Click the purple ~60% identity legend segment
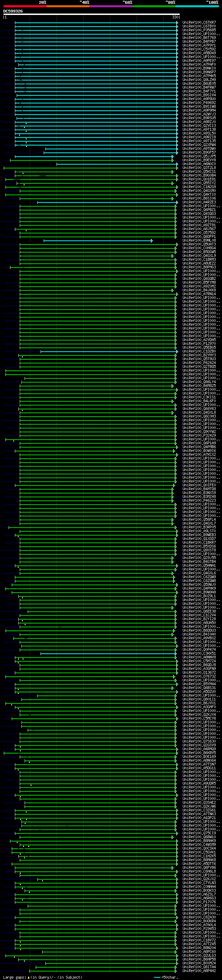 (x=111, y=6)
